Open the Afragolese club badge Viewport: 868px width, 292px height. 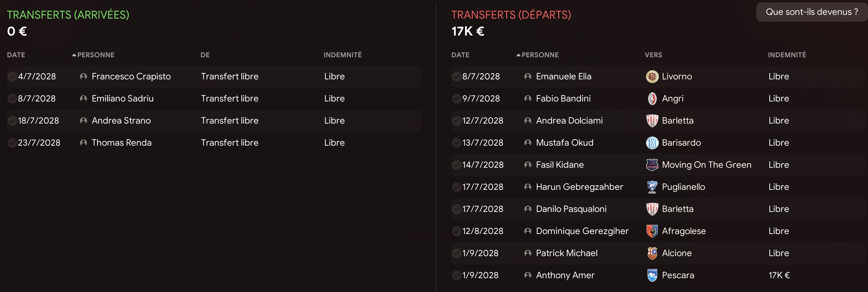pos(652,231)
